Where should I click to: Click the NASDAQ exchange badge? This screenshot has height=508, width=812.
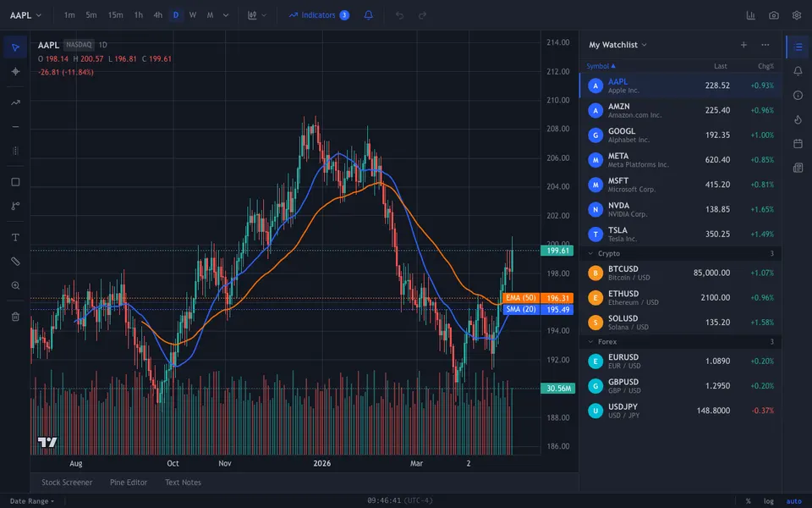click(x=79, y=45)
